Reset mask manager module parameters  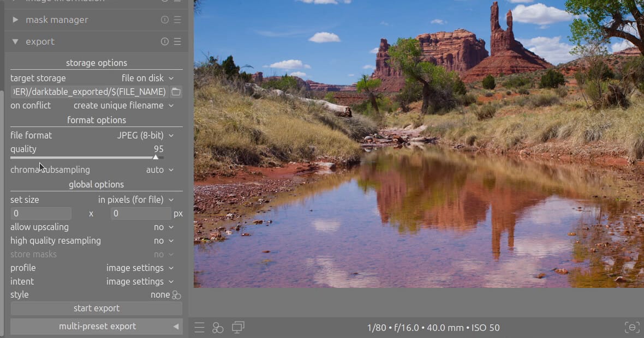165,20
